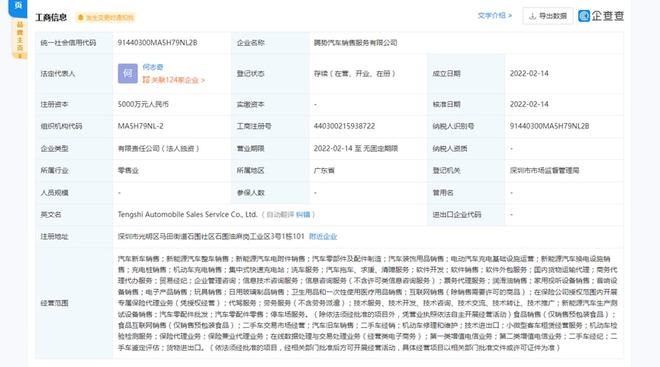Click the 核准日期 value 2022-02-14
Viewport: 660px width, 367px height.
(529, 104)
